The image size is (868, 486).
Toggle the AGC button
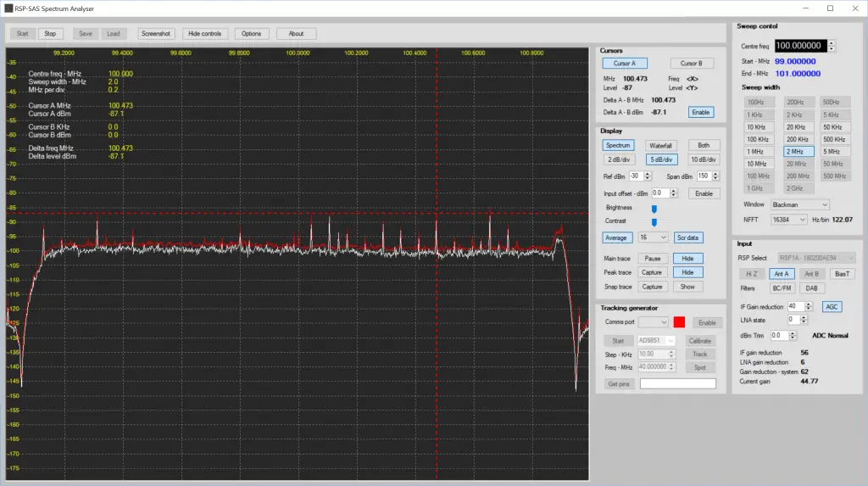[x=832, y=306]
